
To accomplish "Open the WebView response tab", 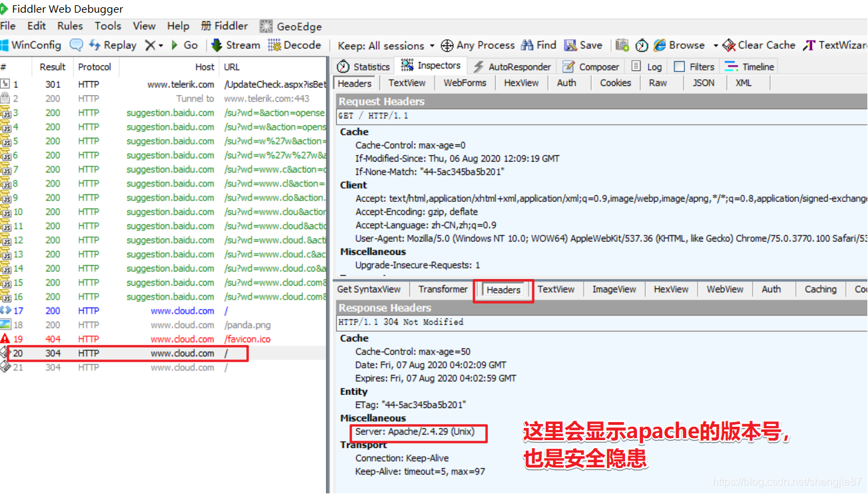I will pos(725,290).
